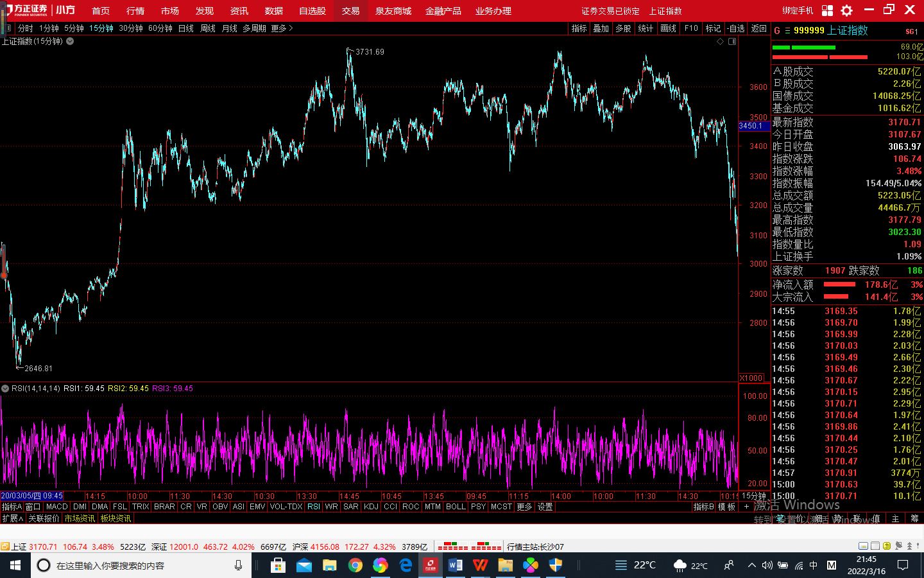Click the four-squares layout icon
This screenshot has width=924, height=578.
827,10
